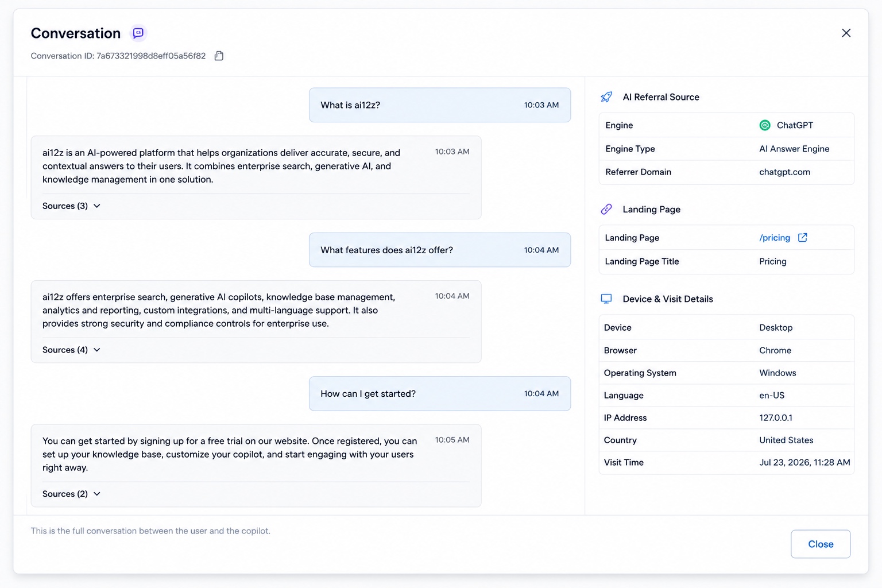Click the 'Landing Page Title' row label
882x588 pixels.
pos(641,262)
